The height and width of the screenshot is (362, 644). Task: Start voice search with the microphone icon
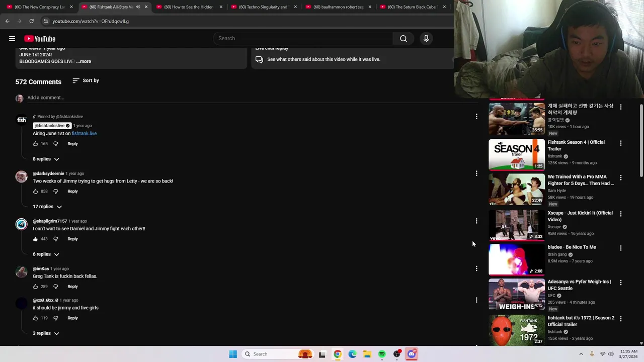(x=426, y=39)
